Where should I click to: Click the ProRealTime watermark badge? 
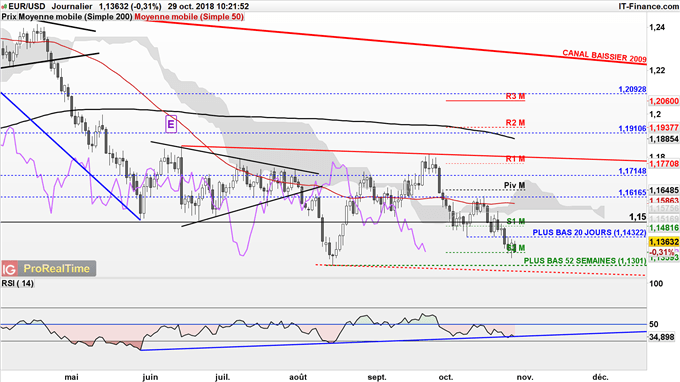pos(49,269)
